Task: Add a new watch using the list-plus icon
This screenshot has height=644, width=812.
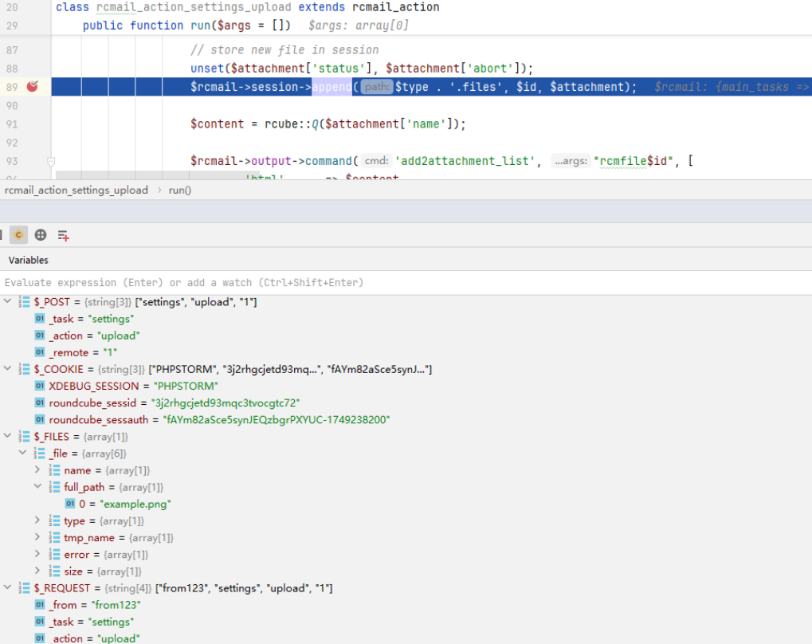Action: point(63,236)
